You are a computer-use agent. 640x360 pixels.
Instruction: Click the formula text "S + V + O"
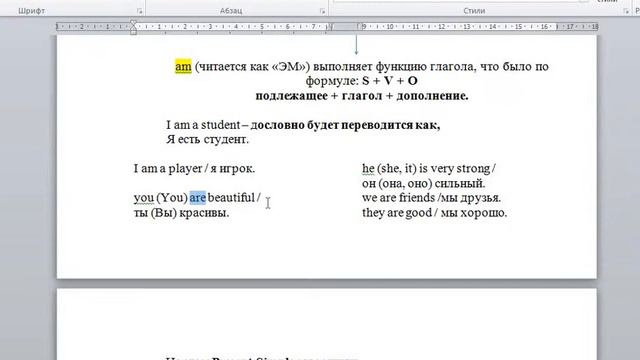tap(390, 81)
